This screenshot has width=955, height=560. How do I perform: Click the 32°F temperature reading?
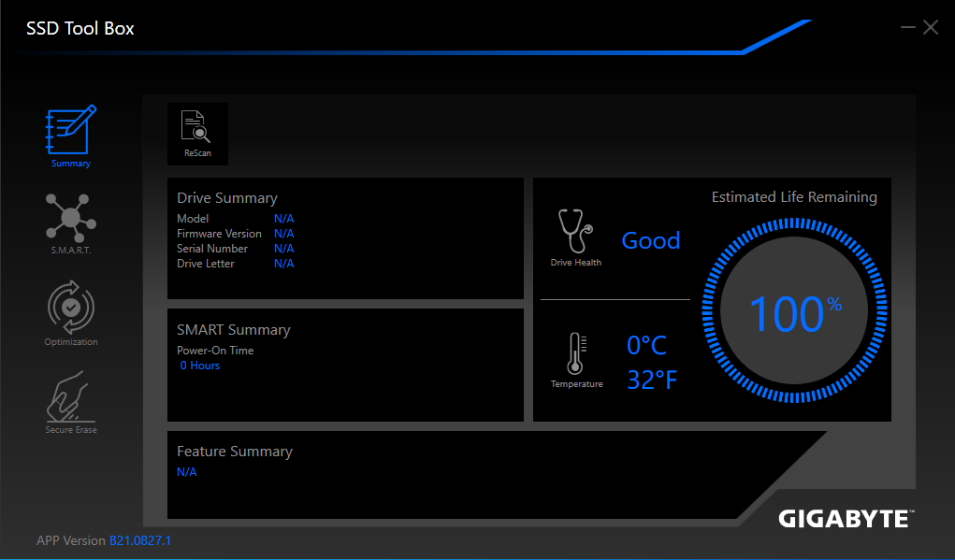652,380
